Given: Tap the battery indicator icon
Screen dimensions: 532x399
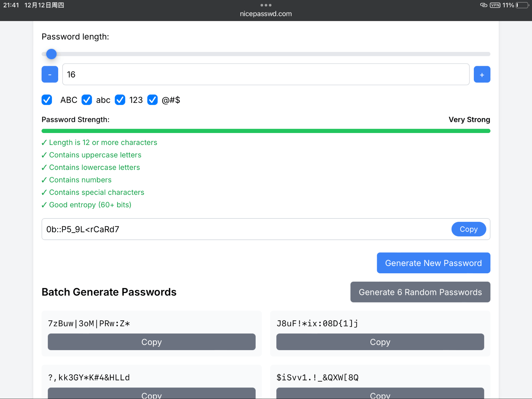Looking at the screenshot, I should tap(522, 5).
